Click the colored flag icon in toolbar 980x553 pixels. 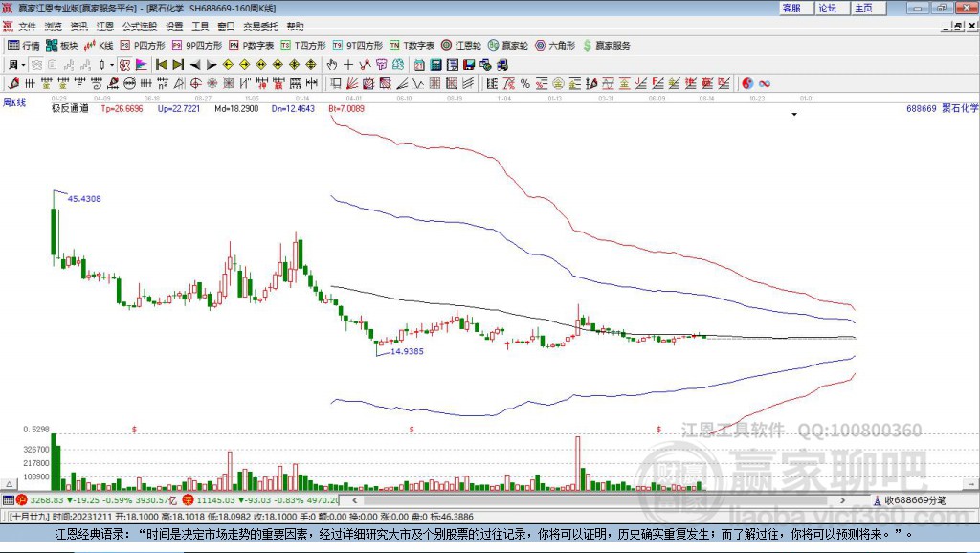(x=142, y=64)
